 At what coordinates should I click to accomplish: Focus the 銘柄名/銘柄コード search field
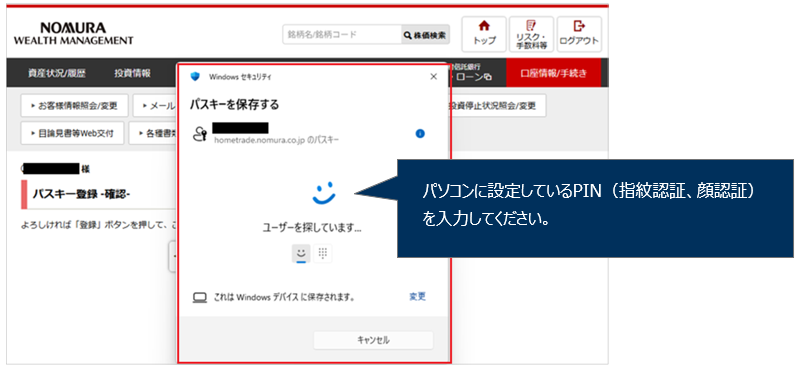(x=342, y=35)
